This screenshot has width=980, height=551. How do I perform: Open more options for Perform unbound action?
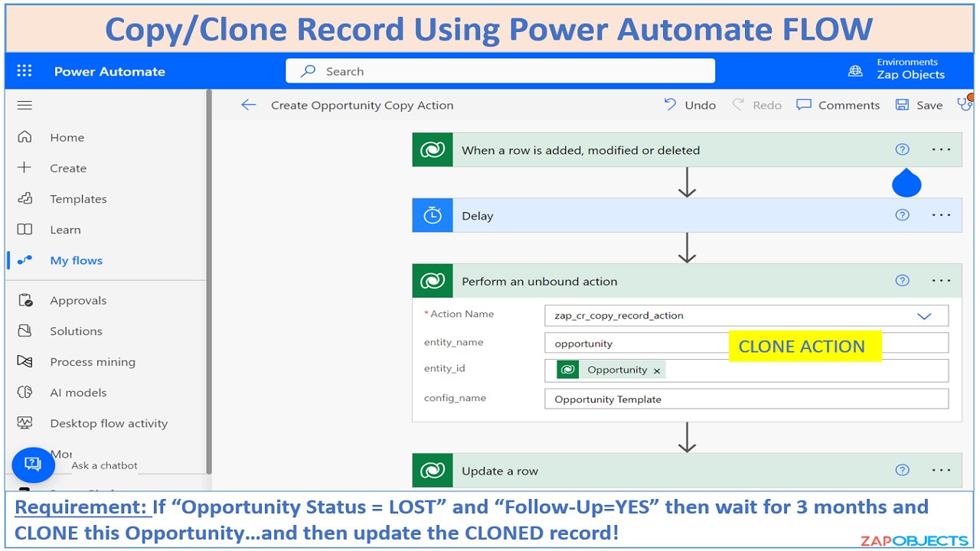[941, 281]
